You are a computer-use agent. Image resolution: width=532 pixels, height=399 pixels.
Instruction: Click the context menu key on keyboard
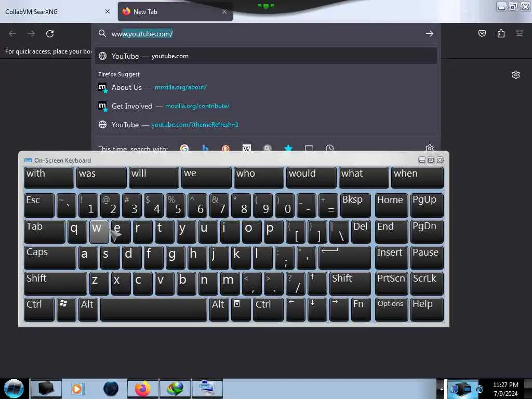[241, 309]
